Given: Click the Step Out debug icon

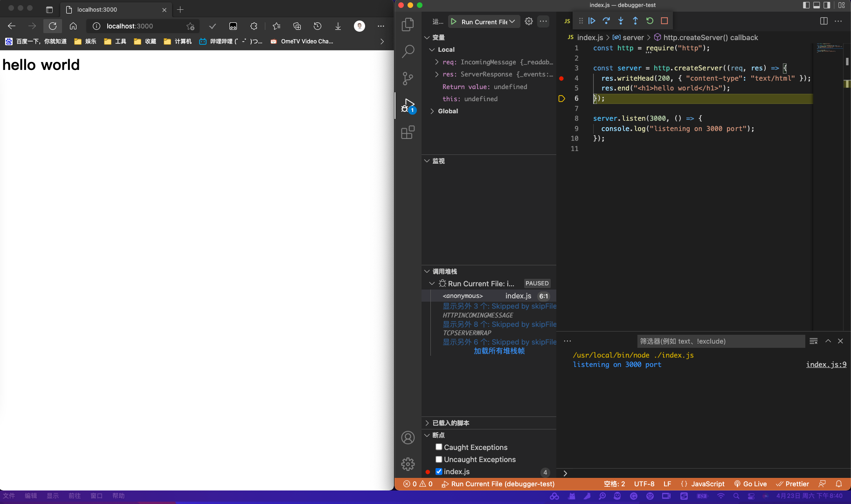Looking at the screenshot, I should click(635, 21).
